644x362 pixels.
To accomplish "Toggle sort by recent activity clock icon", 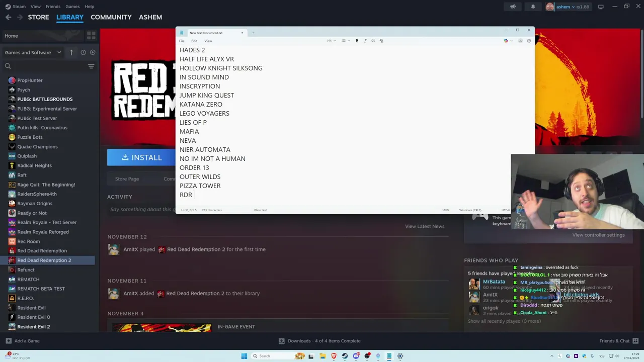I will click(x=83, y=52).
